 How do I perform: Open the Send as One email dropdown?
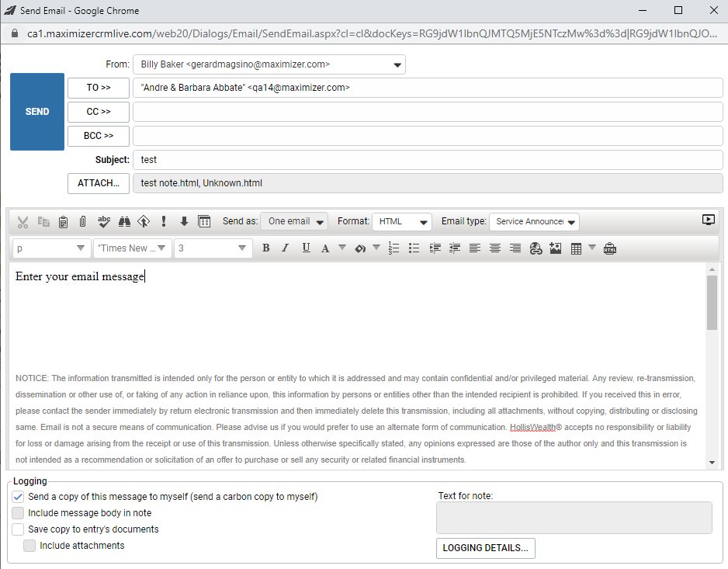(294, 221)
